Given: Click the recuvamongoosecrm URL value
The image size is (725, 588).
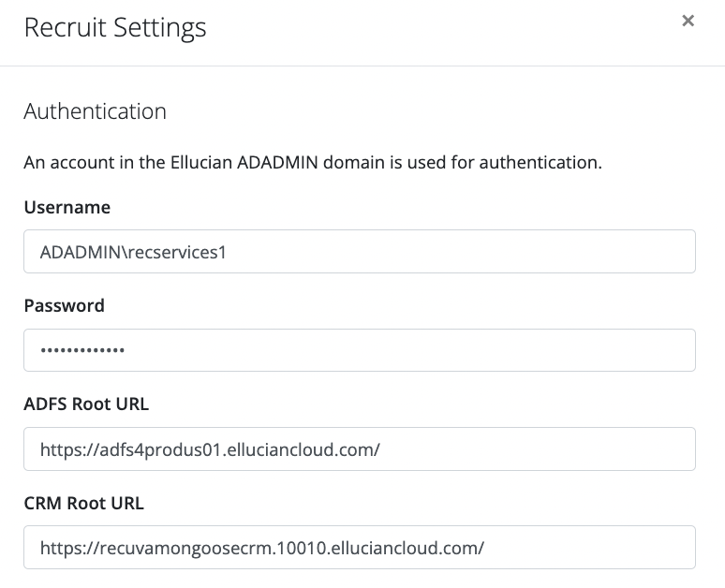Looking at the screenshot, I should click(x=261, y=548).
